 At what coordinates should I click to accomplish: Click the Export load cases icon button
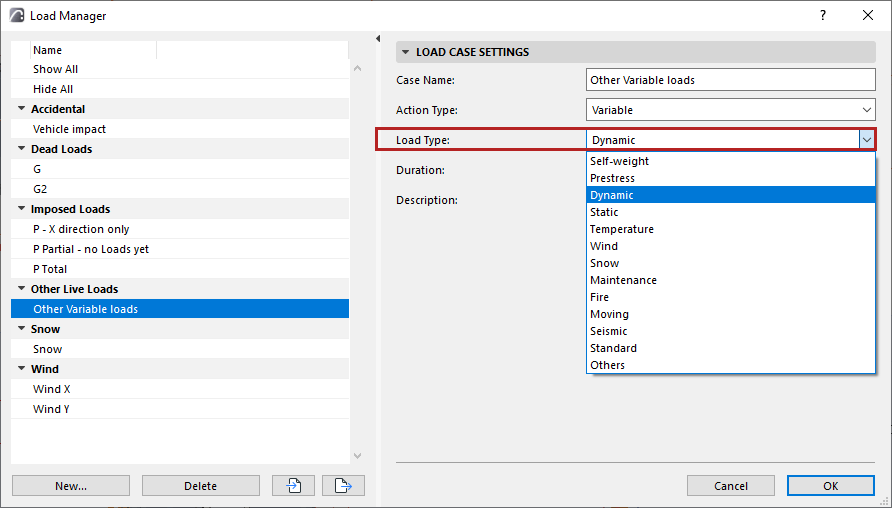(343, 486)
